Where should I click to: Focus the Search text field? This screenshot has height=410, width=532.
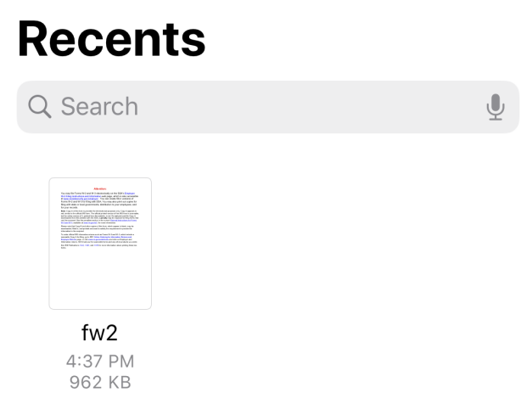[x=268, y=107]
